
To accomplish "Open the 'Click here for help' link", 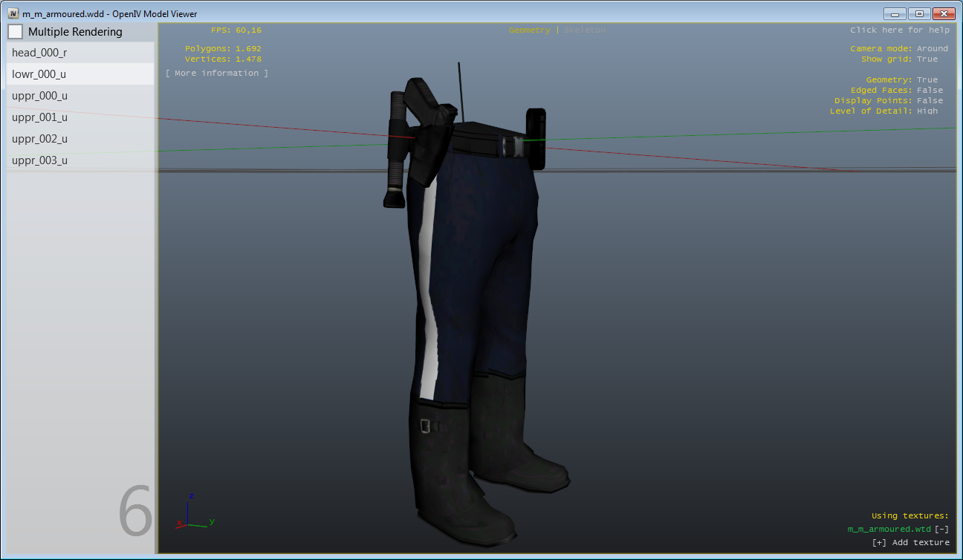I will coord(899,30).
